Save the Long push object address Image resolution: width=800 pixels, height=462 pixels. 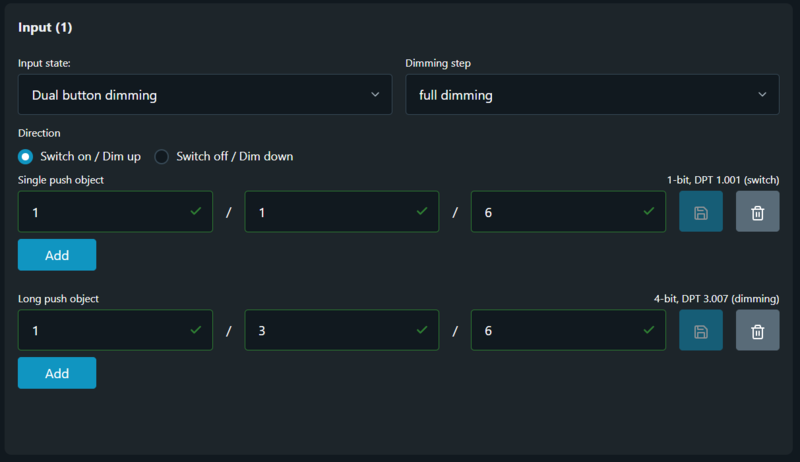pos(701,330)
